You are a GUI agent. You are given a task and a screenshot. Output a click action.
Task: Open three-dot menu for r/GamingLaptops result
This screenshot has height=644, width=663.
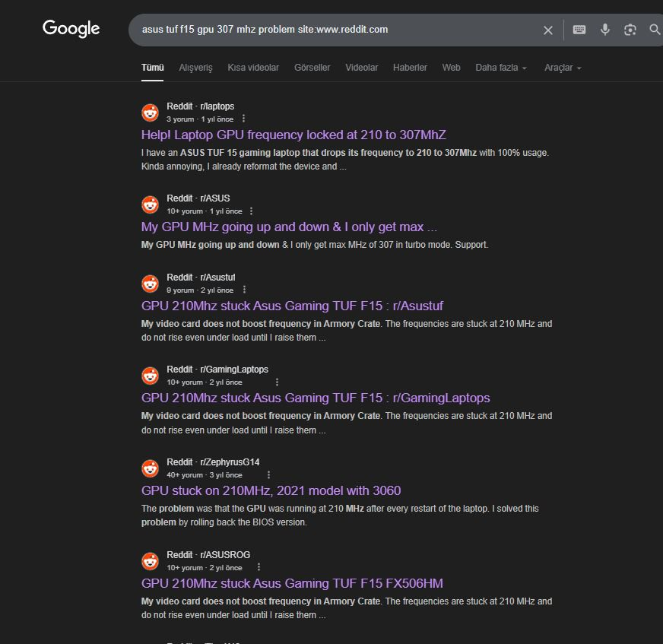277,382
